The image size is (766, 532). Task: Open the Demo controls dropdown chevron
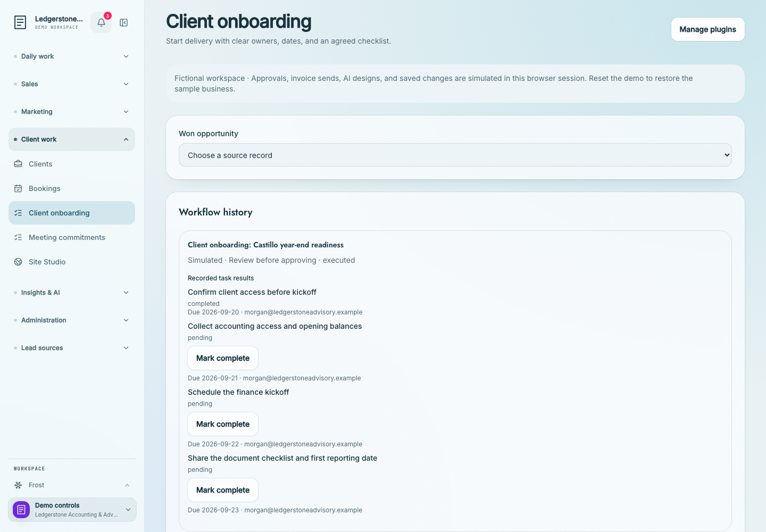tap(128, 510)
